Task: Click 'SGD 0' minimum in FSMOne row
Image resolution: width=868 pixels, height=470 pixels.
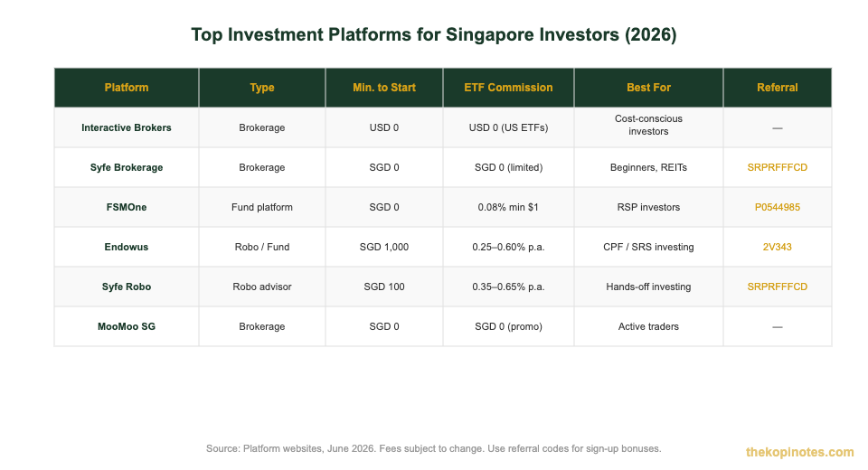Action: click(384, 207)
